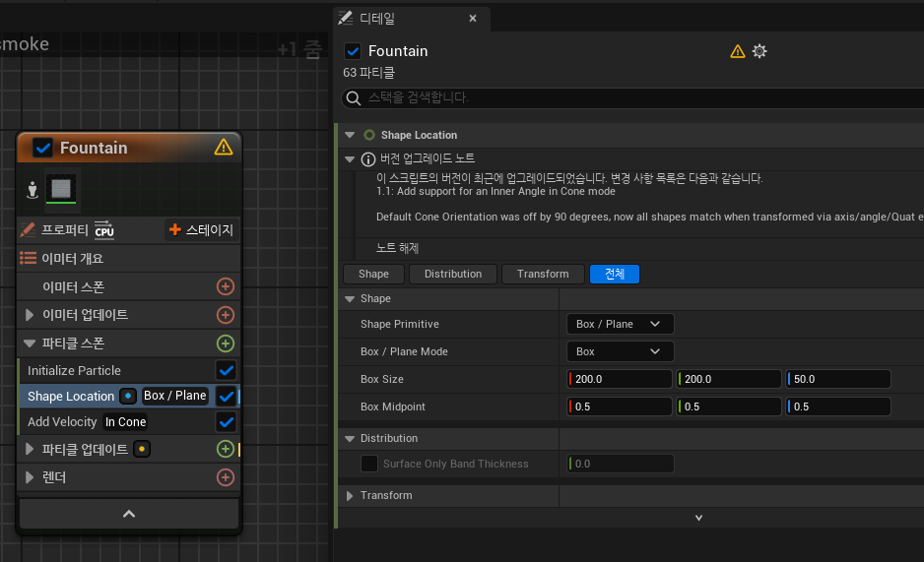The image size is (924, 562).
Task: Select the 이미터 개요 row
Action: pyautogui.click(x=129, y=258)
